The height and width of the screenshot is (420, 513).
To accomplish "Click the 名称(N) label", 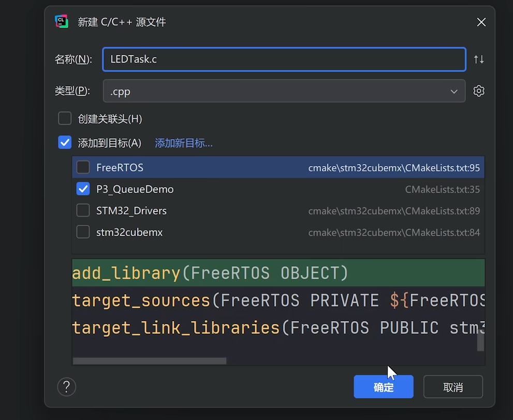I will coord(74,59).
